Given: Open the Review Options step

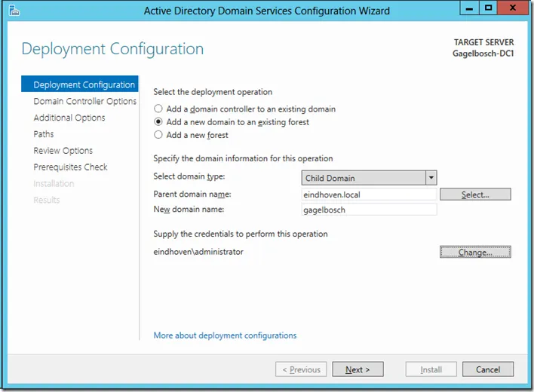Looking at the screenshot, I should 63,151.
